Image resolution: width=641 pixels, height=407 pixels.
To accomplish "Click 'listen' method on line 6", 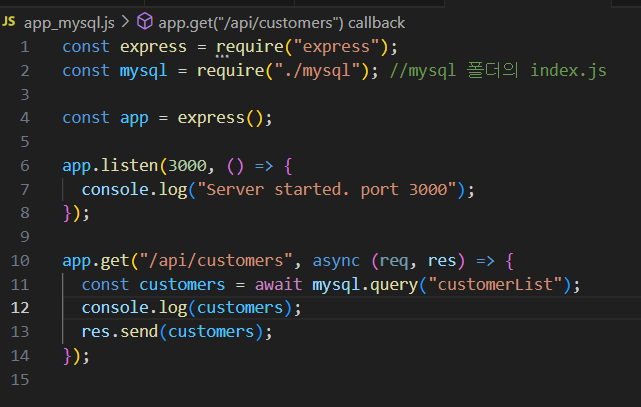I will point(129,166).
